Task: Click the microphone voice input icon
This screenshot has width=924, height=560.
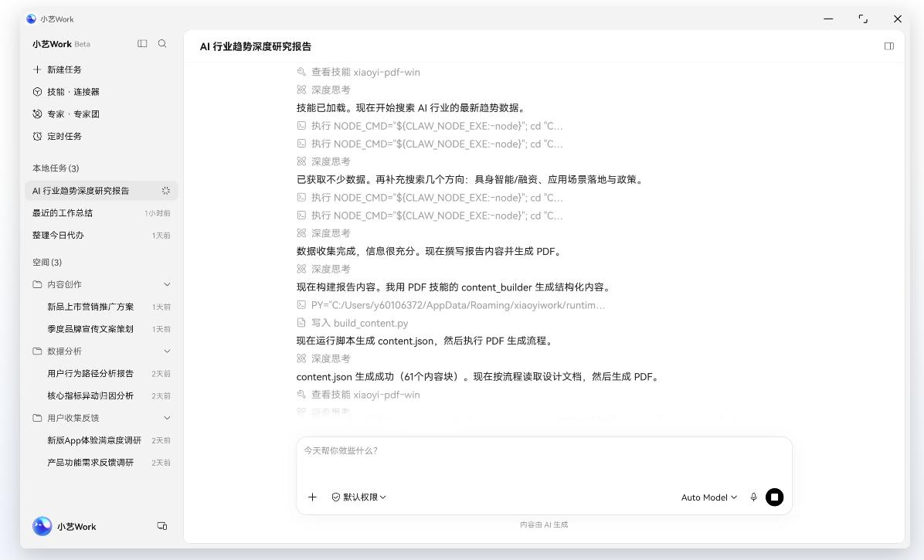Action: 753,497
